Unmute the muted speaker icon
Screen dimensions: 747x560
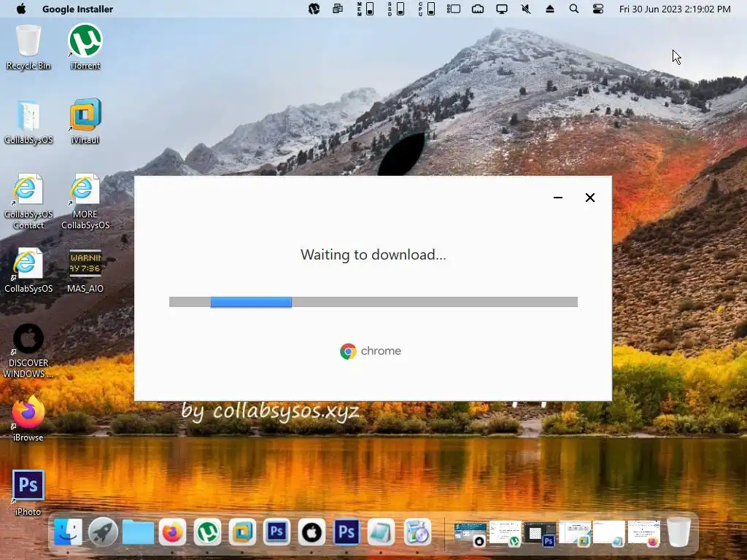pos(526,9)
